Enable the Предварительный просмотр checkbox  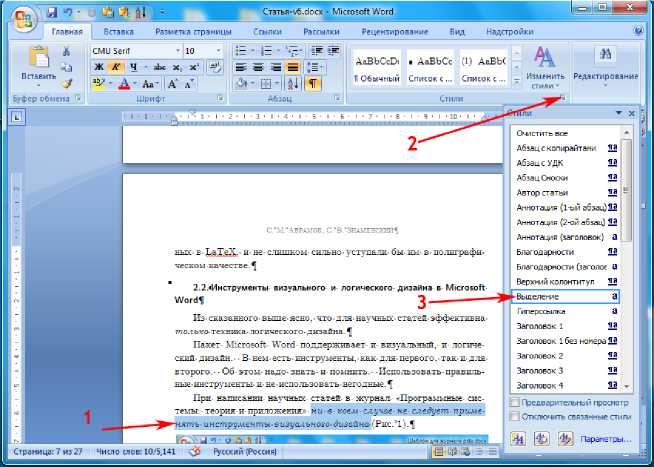click(515, 403)
